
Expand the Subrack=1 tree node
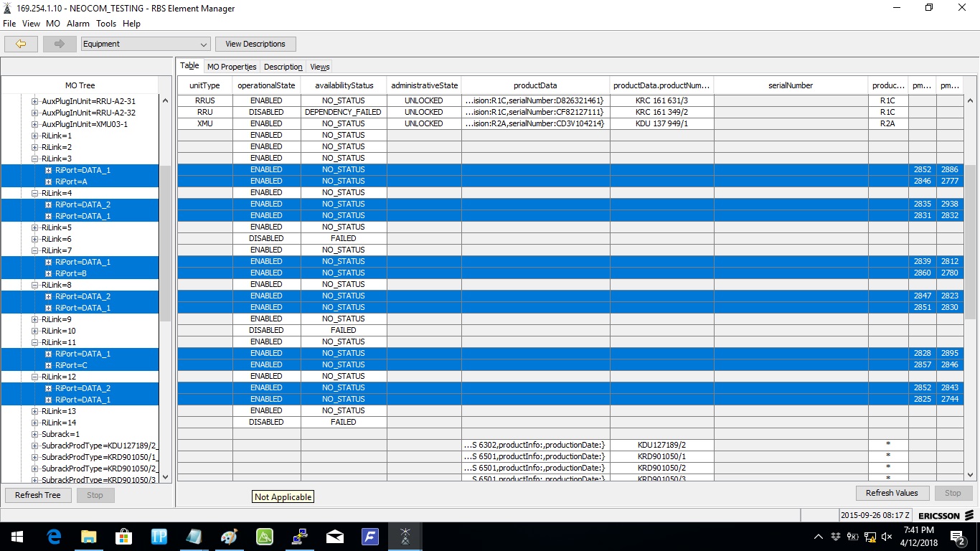(34, 434)
